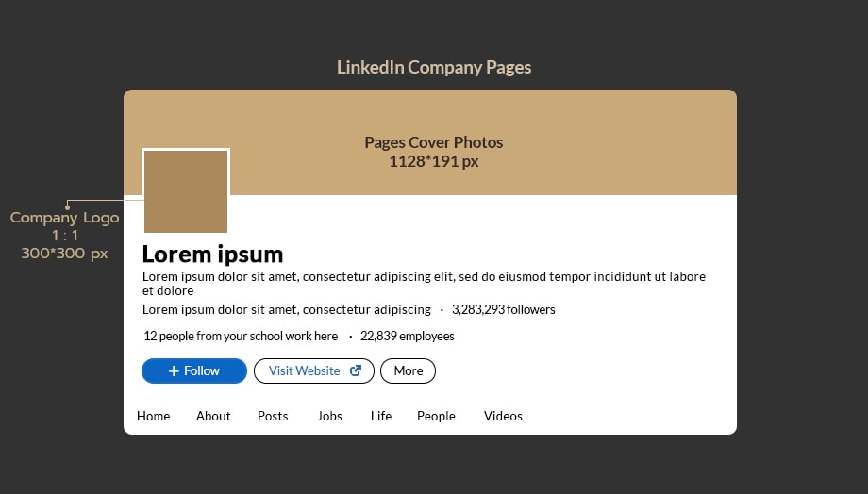
Task: Click the company logo square thumbnail
Action: (x=186, y=191)
